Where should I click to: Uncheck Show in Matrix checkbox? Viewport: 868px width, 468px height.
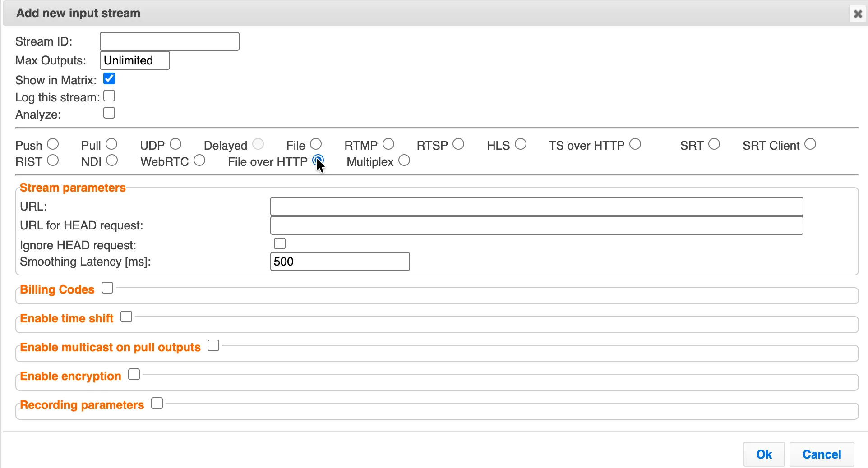click(109, 78)
